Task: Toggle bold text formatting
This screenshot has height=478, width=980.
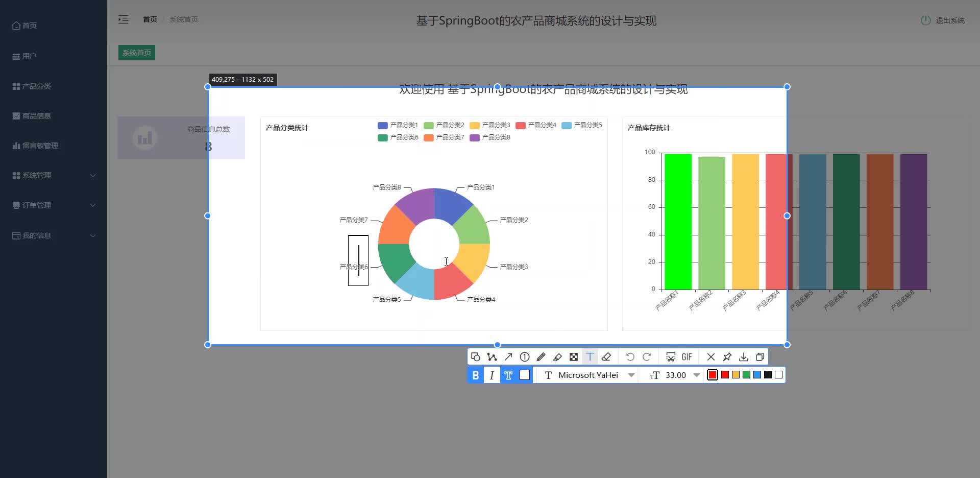Action: (x=476, y=375)
